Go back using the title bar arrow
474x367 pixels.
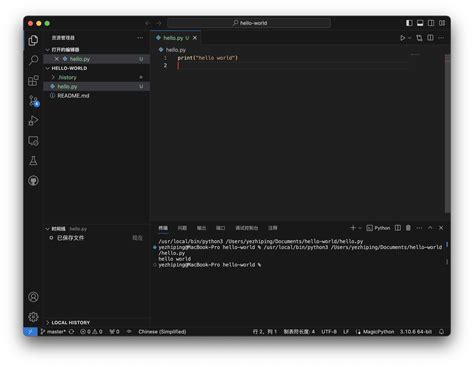[148, 23]
